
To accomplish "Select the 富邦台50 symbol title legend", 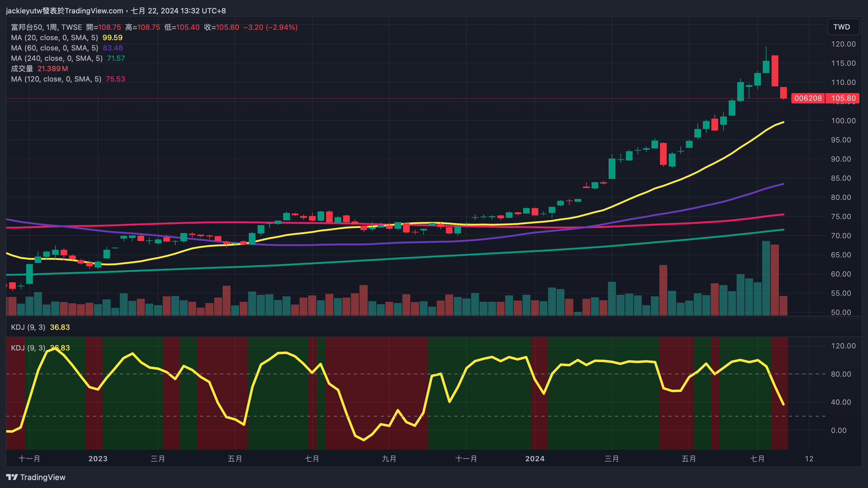I will coord(46,27).
